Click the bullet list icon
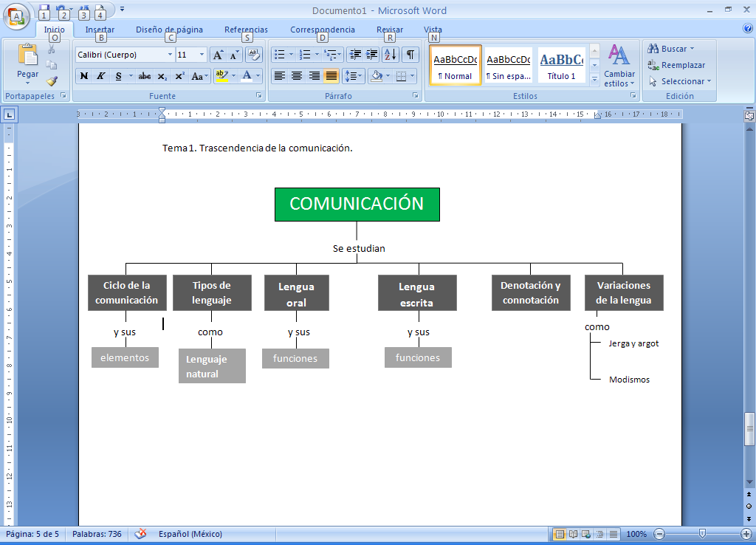The image size is (756, 545). [x=280, y=55]
